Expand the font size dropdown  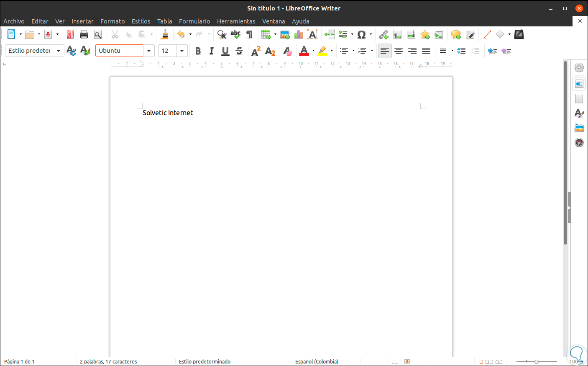182,51
